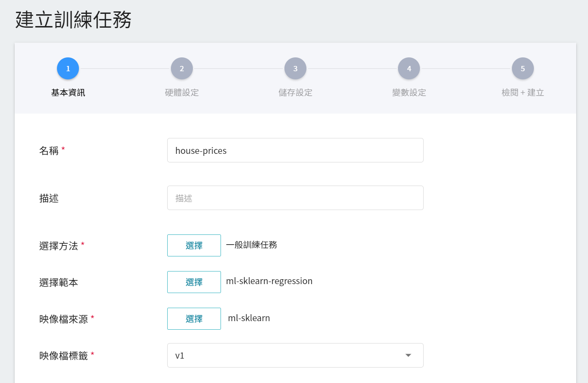Screen dimensions: 588x383
Task: Focus the 名稱 field containing house-prices
Action: tap(295, 150)
